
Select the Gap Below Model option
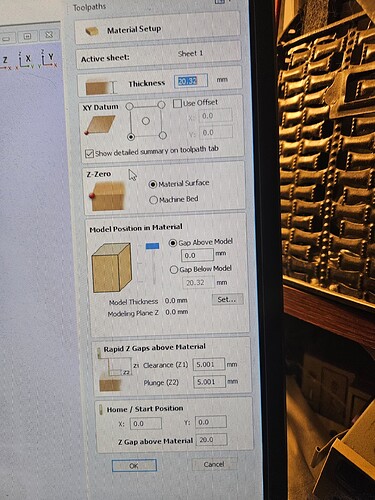coord(174,270)
